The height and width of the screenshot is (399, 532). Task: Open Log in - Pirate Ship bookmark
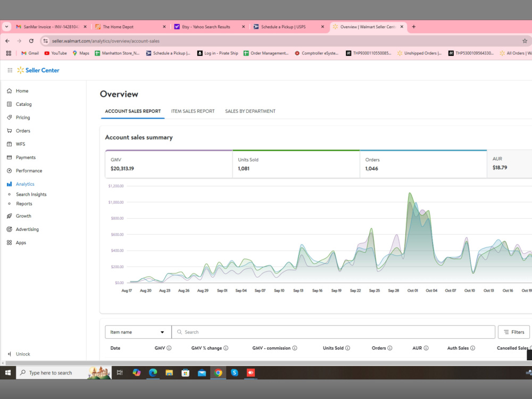pyautogui.click(x=218, y=53)
